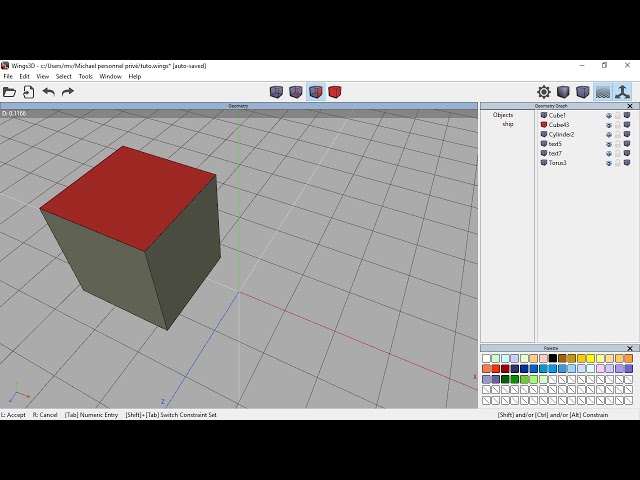Viewport: 640px width, 480px height.
Task: Hide Torus3 using its eye icon
Action: 609,163
